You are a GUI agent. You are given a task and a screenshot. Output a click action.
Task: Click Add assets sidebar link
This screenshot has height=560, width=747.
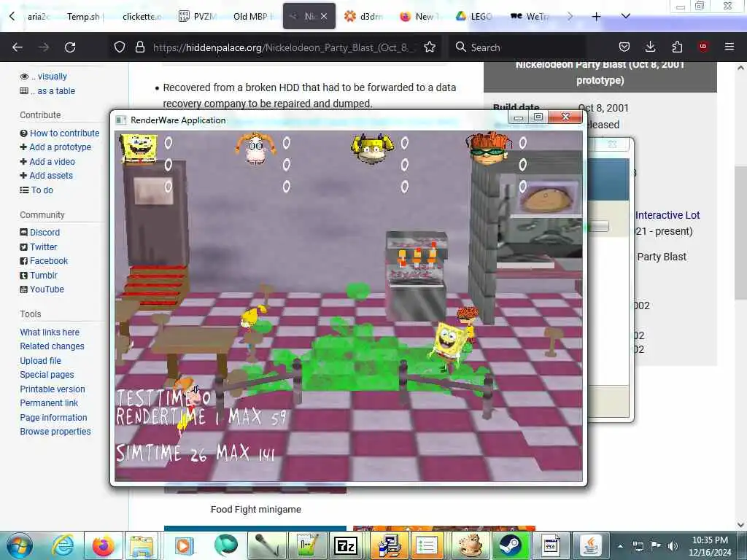(x=51, y=175)
